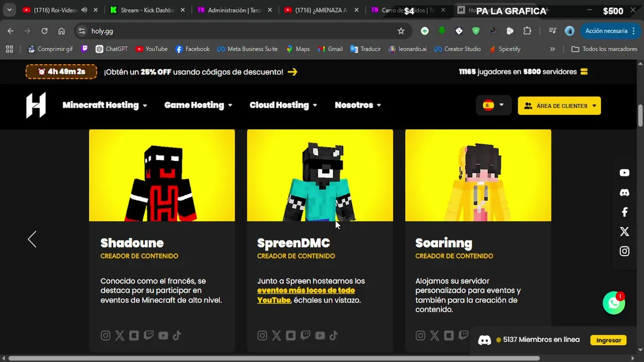Click the vertical page scrollbar
Viewport: 644px width, 362px height.
(640, 115)
